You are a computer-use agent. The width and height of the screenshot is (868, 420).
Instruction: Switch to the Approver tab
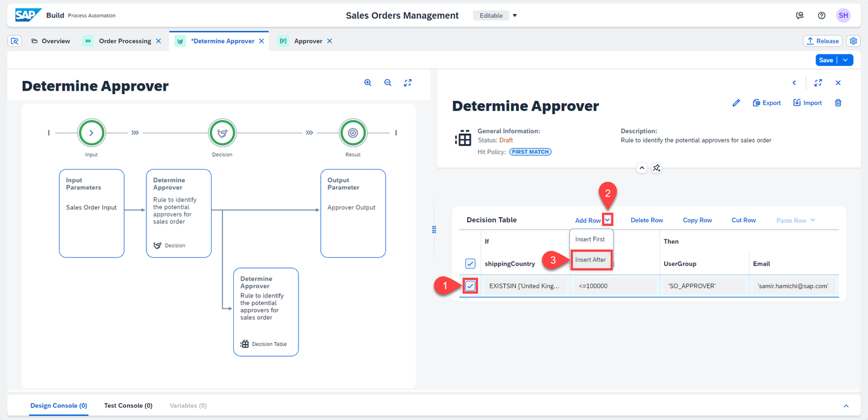point(308,41)
